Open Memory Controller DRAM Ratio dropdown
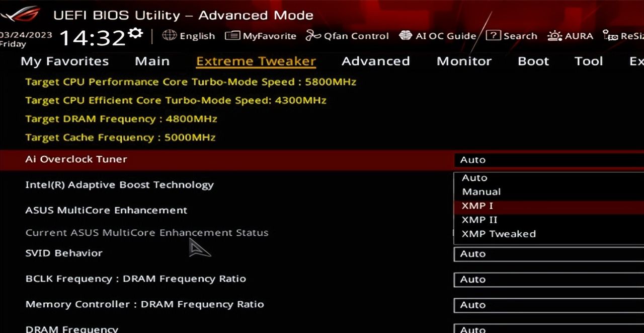This screenshot has height=333, width=644. click(x=548, y=305)
